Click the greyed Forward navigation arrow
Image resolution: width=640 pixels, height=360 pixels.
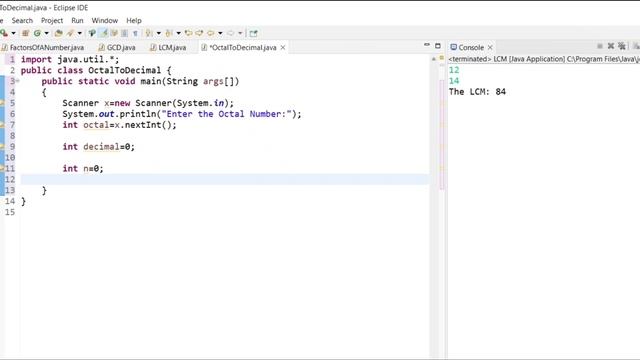(x=231, y=33)
